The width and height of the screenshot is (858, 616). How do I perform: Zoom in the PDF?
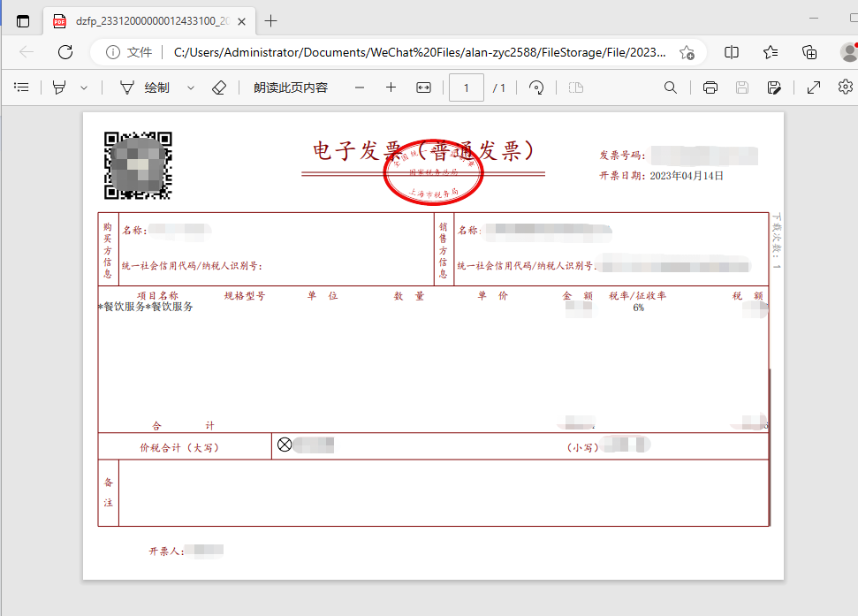click(391, 87)
